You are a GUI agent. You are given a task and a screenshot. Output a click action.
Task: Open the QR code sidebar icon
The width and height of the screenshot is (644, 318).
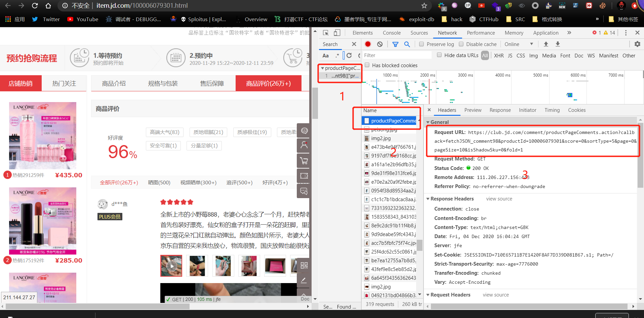[x=304, y=265]
